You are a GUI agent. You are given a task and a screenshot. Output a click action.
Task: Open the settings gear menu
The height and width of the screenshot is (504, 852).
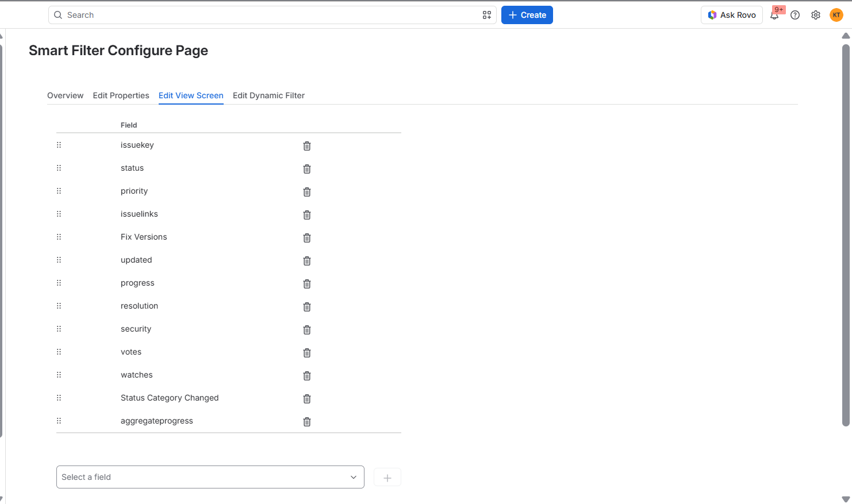click(x=816, y=15)
